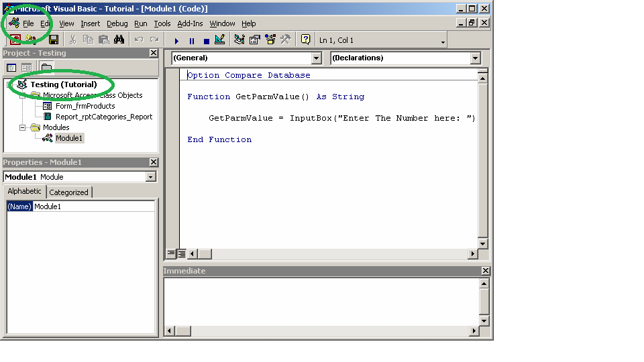This screenshot has height=362, width=644.
Task: Click the Break pause icon
Action: 191,41
